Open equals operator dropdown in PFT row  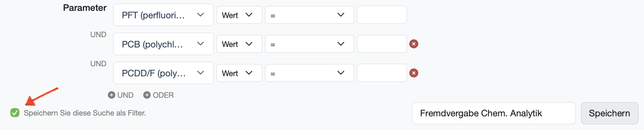[x=309, y=15]
